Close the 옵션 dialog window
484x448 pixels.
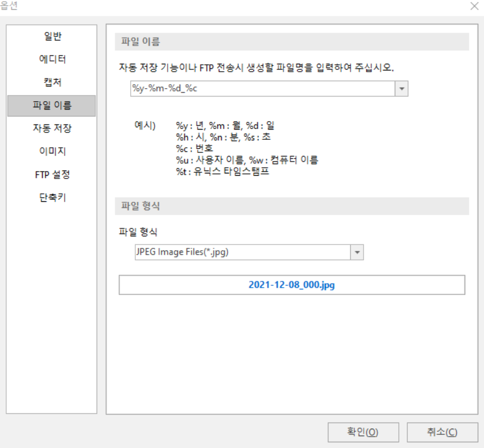pyautogui.click(x=474, y=6)
